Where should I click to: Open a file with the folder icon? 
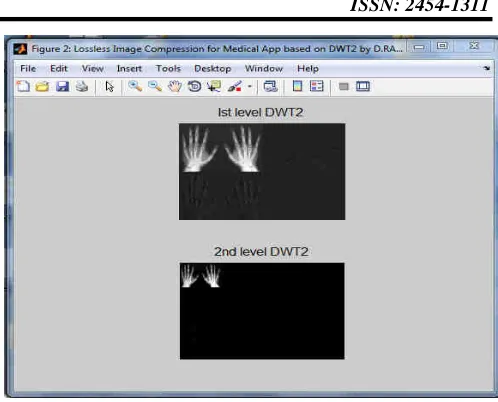(x=43, y=87)
